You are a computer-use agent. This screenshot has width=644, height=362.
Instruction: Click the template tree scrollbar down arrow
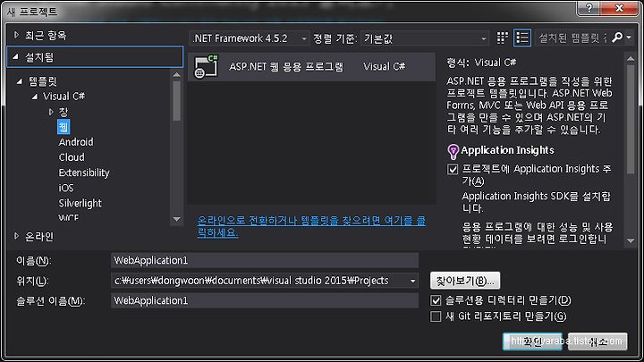coord(176,219)
